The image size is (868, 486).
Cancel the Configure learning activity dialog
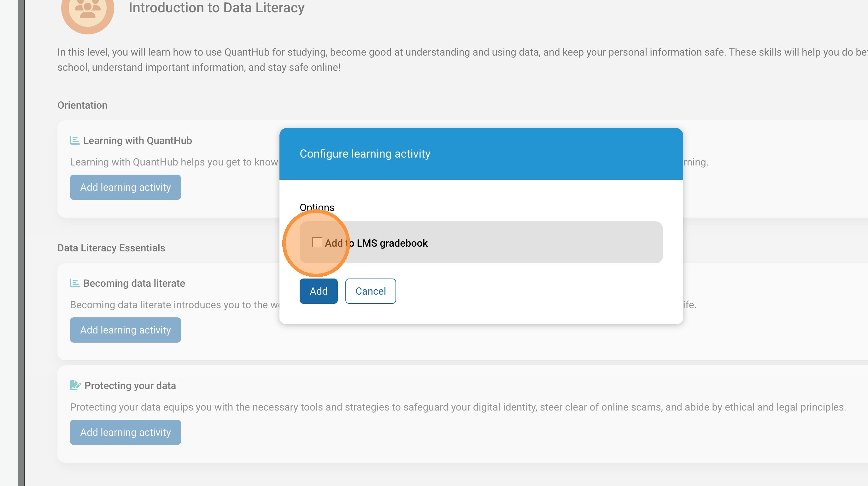370,291
